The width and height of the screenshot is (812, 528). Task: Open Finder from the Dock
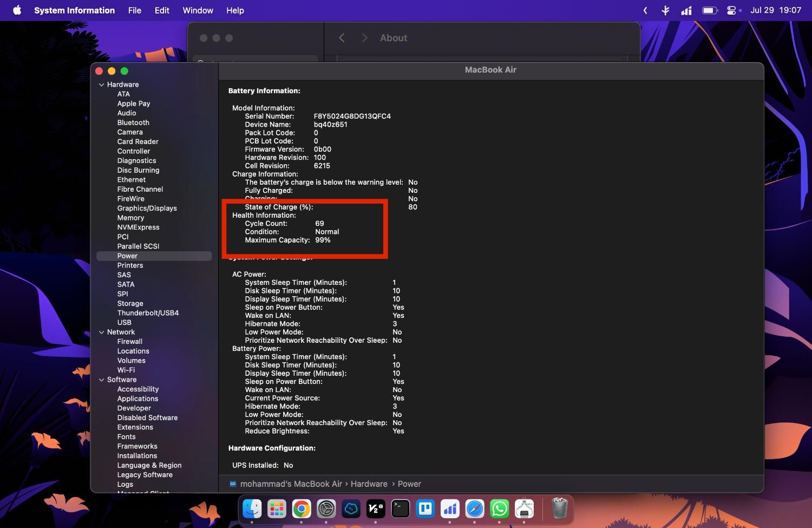tap(252, 509)
